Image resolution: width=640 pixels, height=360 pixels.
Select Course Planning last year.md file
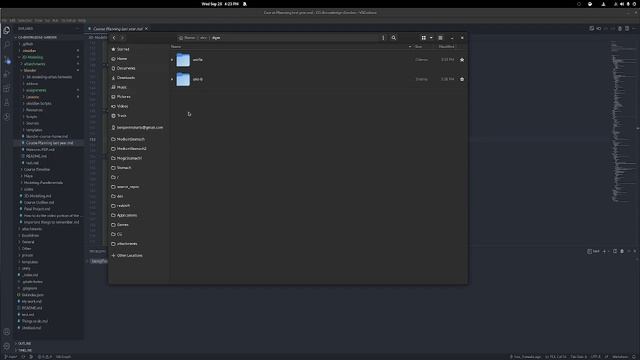click(x=49, y=143)
